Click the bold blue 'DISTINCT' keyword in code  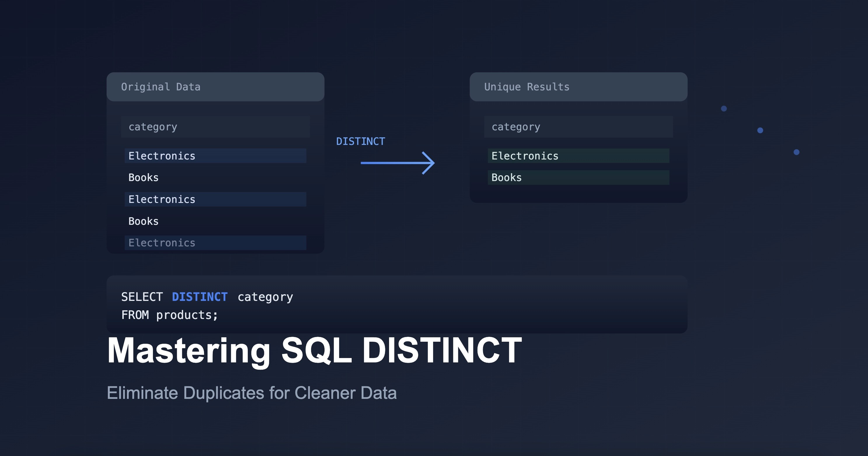[x=200, y=297]
